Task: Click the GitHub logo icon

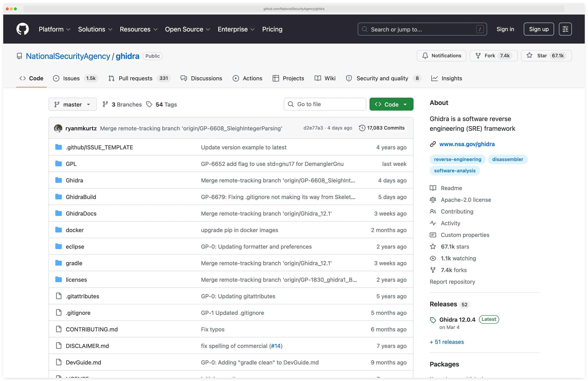Action: 22,29
